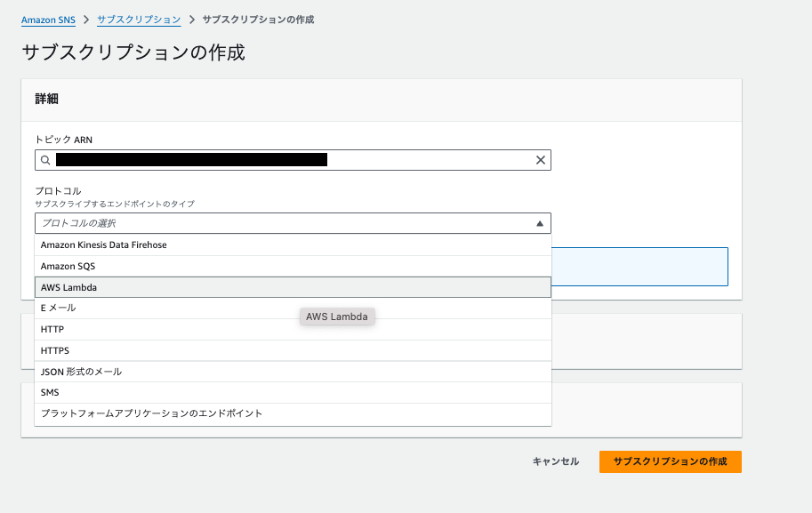This screenshot has width=812, height=513.
Task: Select Amazon Kinesis Data Firehose protocol
Action: click(293, 244)
